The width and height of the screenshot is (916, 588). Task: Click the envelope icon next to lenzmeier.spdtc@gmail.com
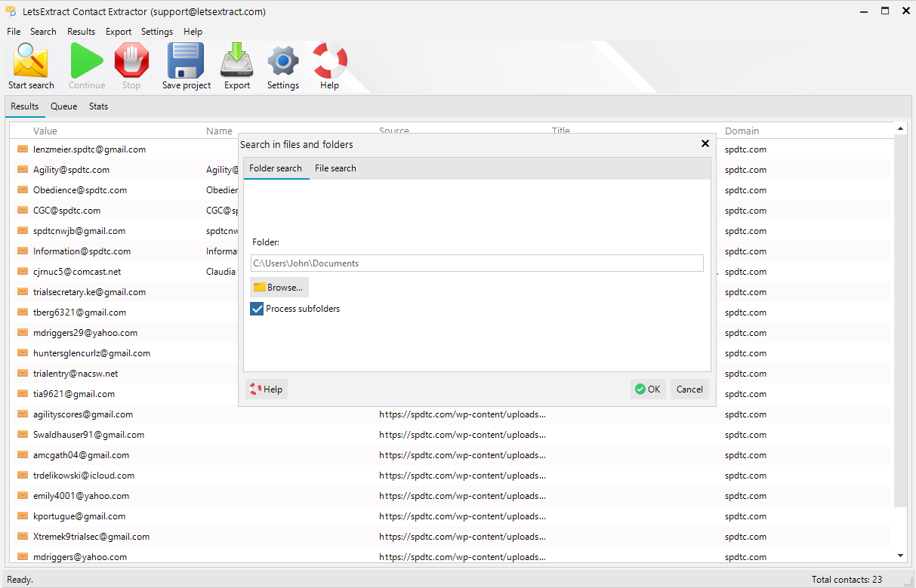(x=22, y=149)
